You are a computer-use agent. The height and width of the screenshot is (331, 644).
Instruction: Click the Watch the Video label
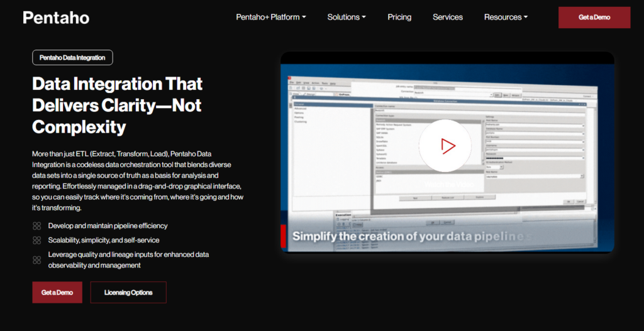click(x=448, y=185)
